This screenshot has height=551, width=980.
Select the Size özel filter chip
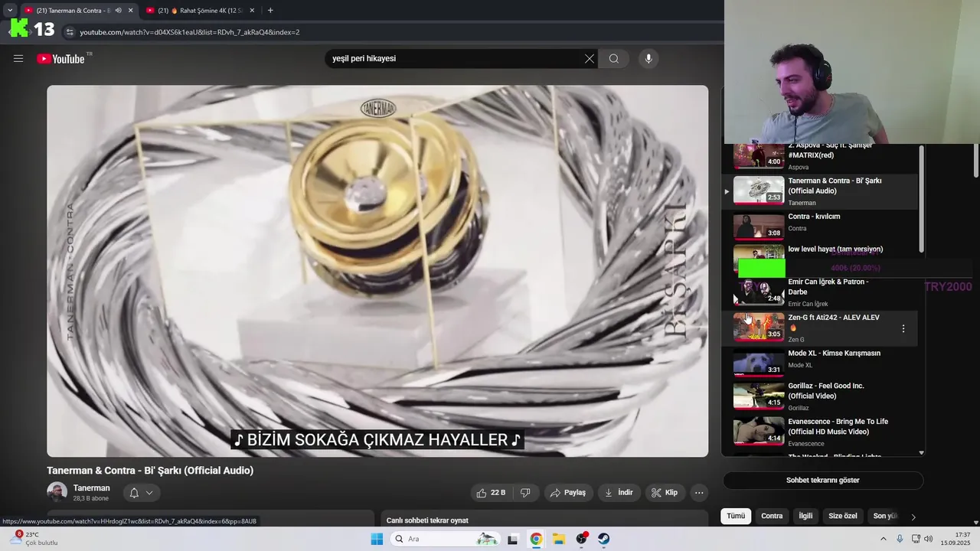coord(843,517)
